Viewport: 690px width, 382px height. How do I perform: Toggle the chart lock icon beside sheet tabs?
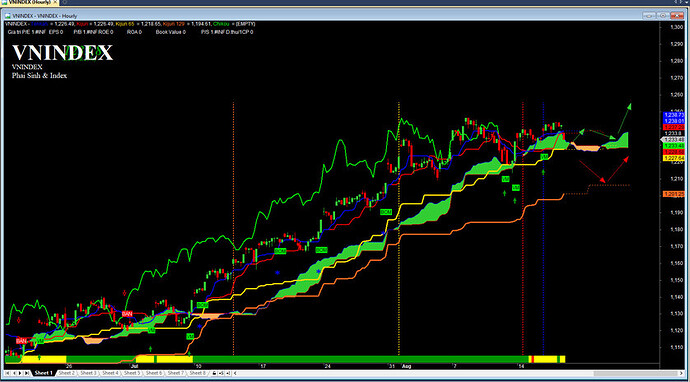tap(214, 373)
